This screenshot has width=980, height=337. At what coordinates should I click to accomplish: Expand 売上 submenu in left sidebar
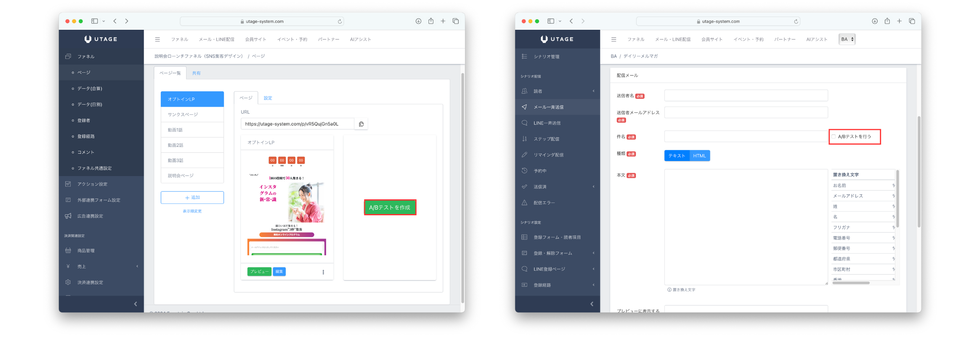coord(137,266)
